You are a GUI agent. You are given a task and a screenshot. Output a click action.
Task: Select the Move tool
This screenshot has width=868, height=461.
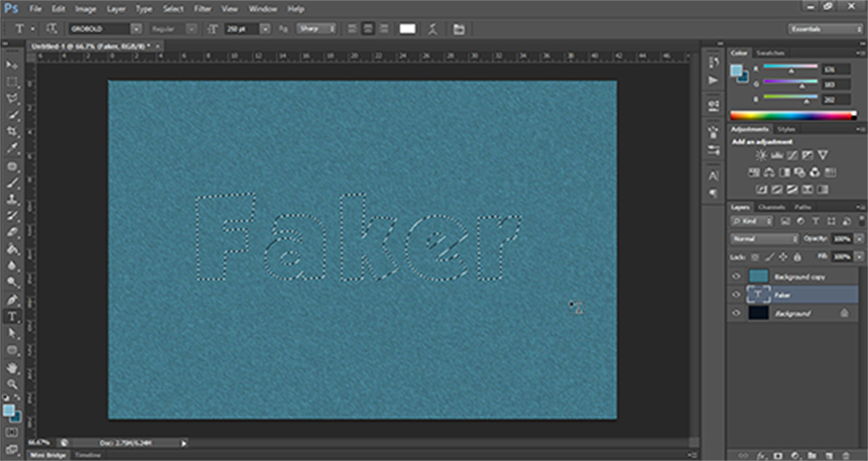click(x=12, y=65)
